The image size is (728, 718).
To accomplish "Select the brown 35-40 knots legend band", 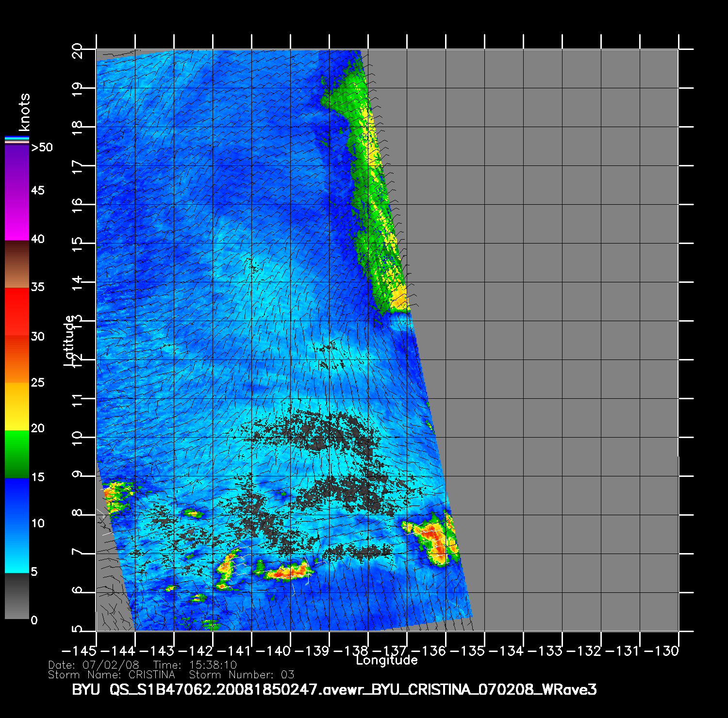I will click(17, 264).
